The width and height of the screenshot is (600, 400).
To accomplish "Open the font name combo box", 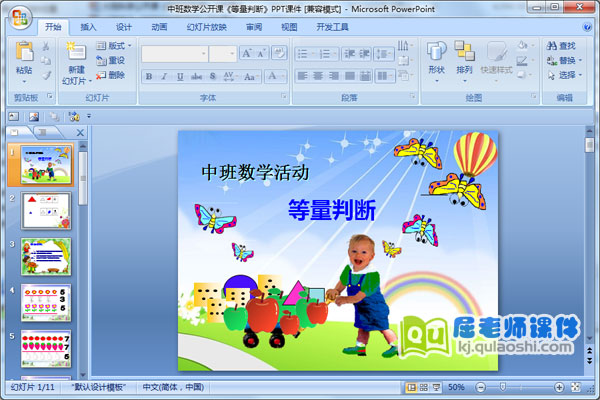I will (175, 54).
